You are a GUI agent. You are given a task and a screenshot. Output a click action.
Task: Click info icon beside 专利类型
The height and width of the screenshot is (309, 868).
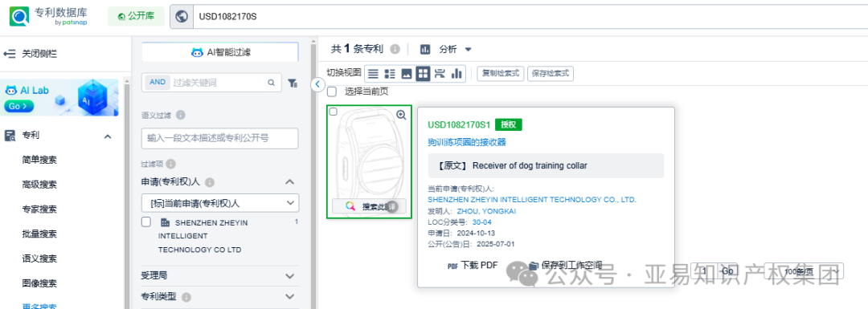(x=186, y=298)
